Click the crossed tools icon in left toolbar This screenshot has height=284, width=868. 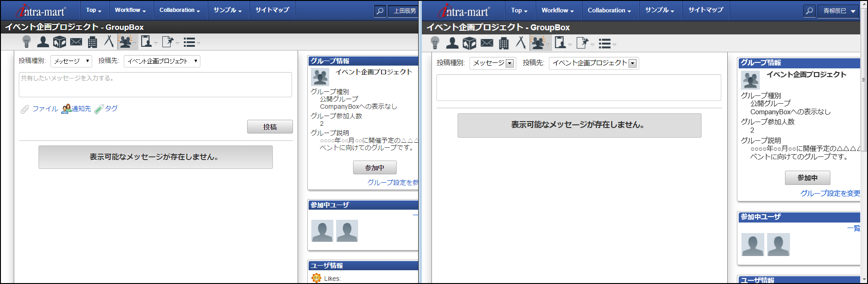(x=109, y=41)
